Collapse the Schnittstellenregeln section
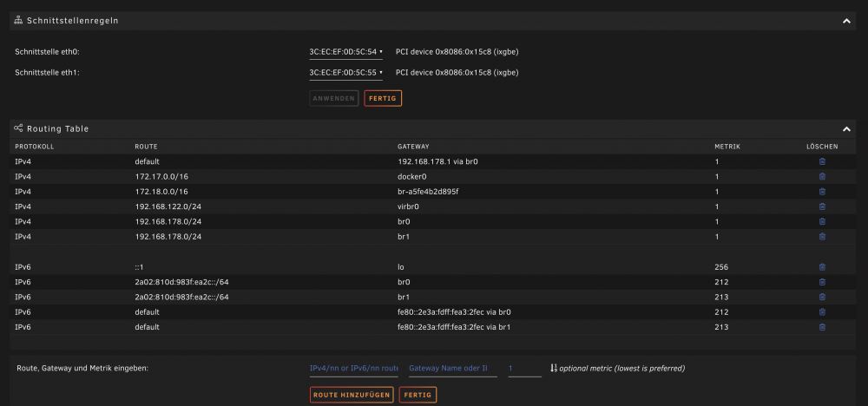Image resolution: width=868 pixels, height=406 pixels. (x=845, y=21)
